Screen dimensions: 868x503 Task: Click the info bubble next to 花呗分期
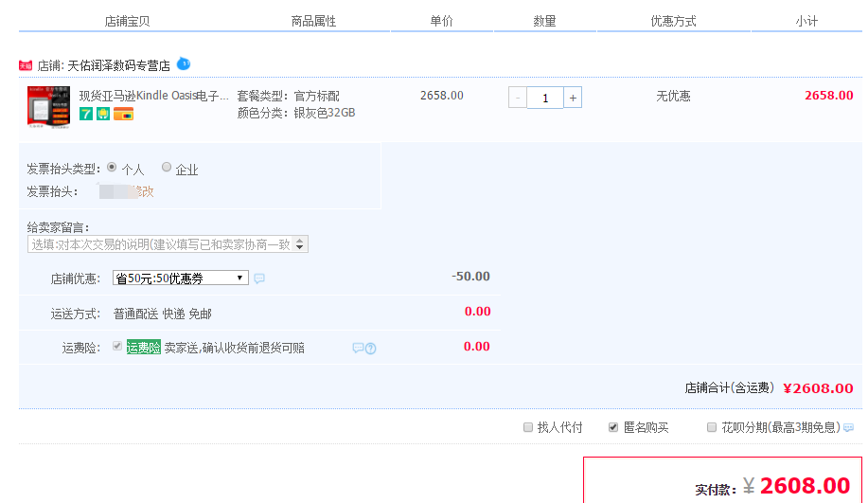click(848, 428)
